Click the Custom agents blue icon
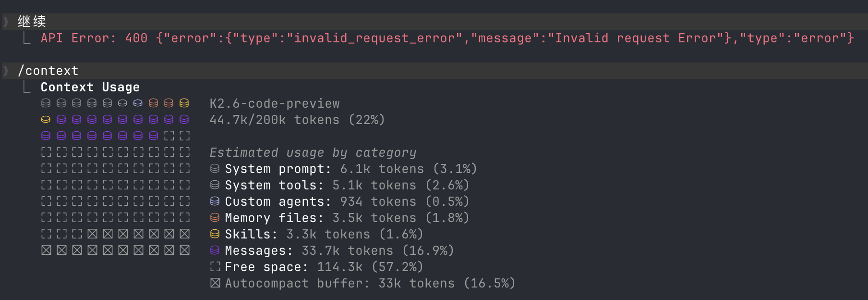The height and width of the screenshot is (300, 868). tap(215, 201)
